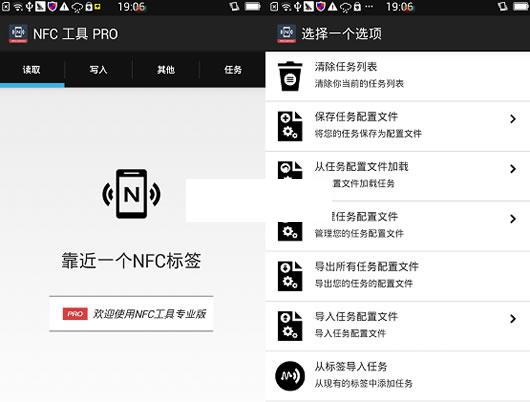The height and width of the screenshot is (402, 530).
Task: Tap the round NFC tag icon
Action: pyautogui.click(x=290, y=376)
